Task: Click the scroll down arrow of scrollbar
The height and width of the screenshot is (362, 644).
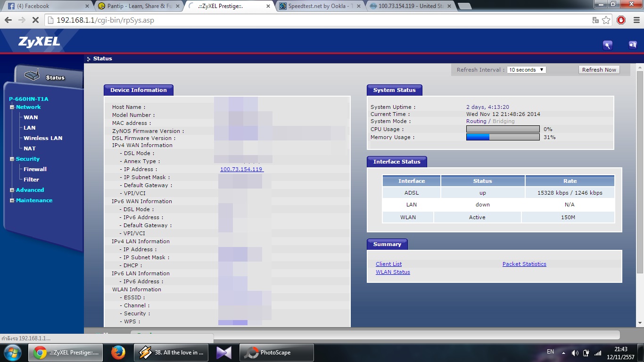Action: tap(640, 323)
